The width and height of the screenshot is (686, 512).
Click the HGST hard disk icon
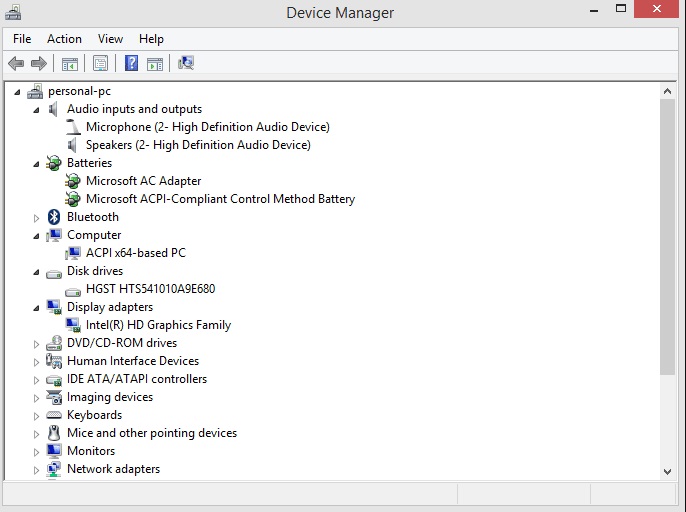pos(73,292)
